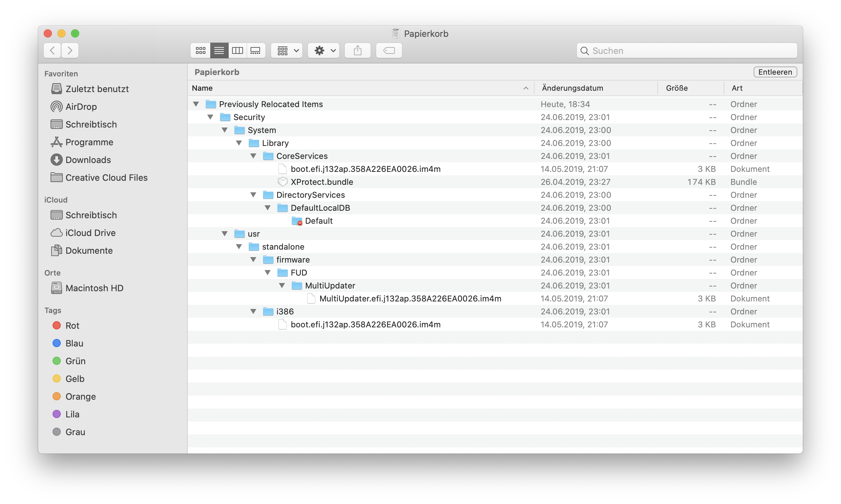841x504 pixels.
Task: Switch to icon view in toolbar
Action: (x=200, y=51)
